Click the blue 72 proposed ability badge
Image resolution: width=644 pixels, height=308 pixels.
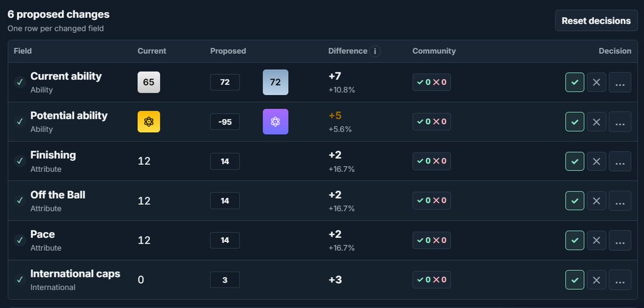coord(275,82)
